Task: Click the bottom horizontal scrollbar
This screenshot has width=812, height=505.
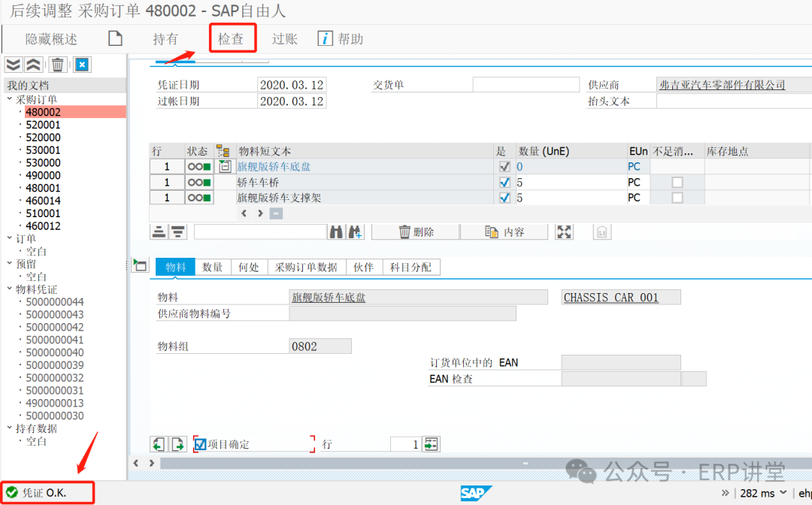Action: pyautogui.click(x=485, y=463)
